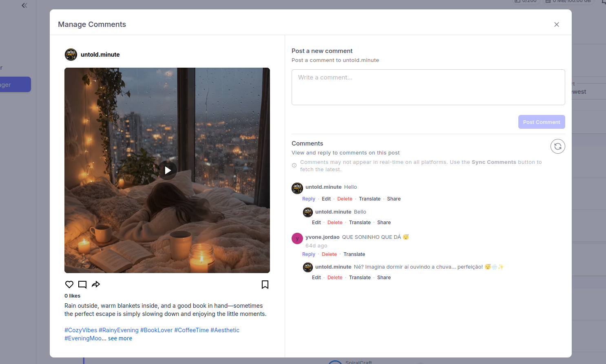Open the #CoffeeTime hashtag
Image resolution: width=606 pixels, height=364 pixels.
tap(192, 330)
